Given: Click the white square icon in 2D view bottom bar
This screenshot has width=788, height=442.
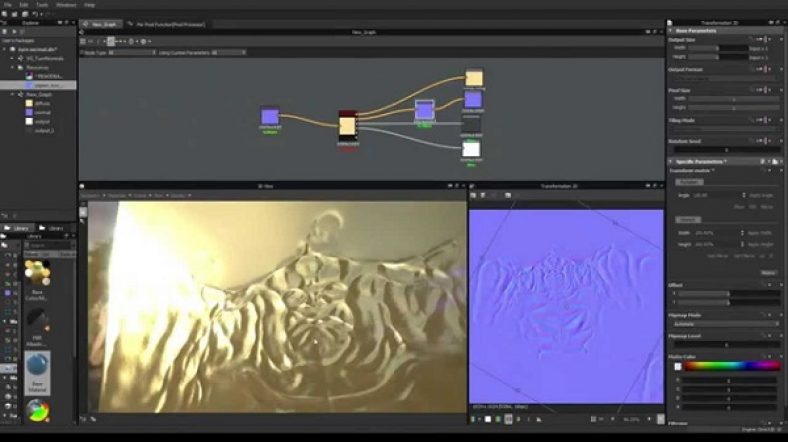Looking at the screenshot, I should click(487, 419).
